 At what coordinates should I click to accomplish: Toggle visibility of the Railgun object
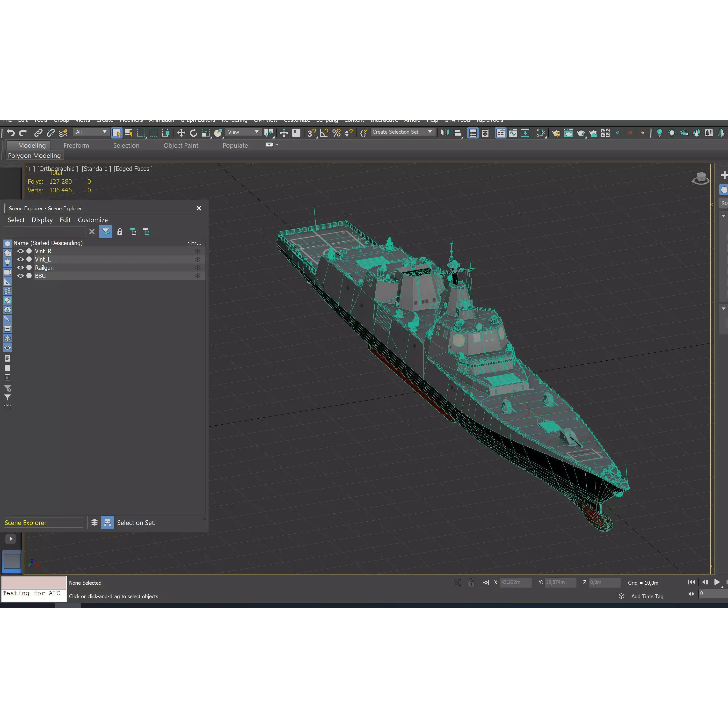click(21, 268)
